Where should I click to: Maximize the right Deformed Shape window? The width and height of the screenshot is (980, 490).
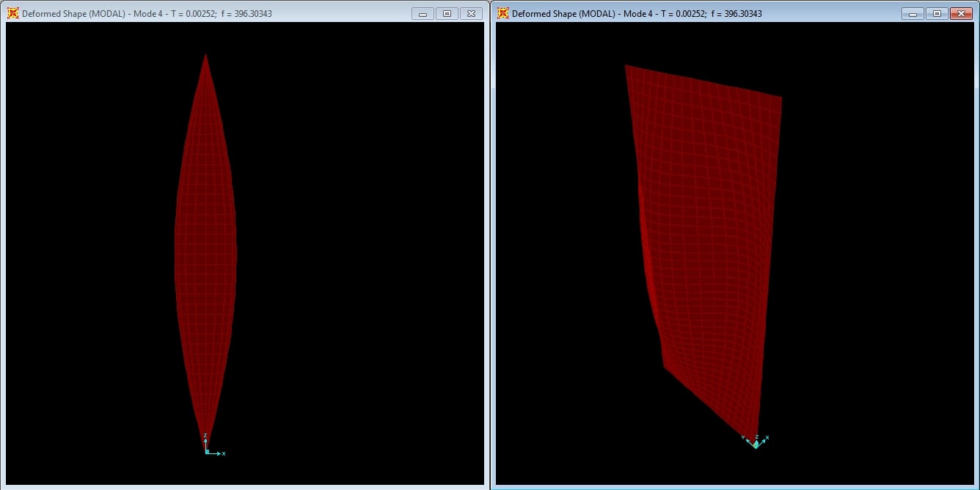pyautogui.click(x=937, y=13)
